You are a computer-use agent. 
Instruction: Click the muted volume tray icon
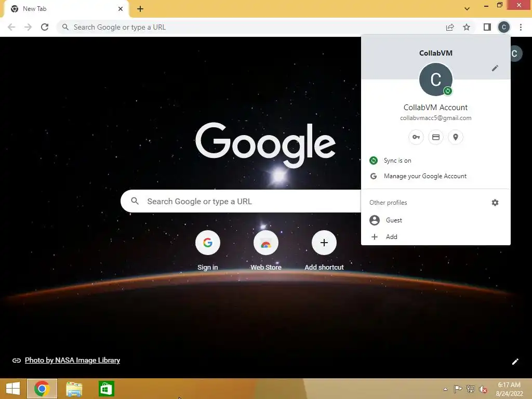pos(483,389)
